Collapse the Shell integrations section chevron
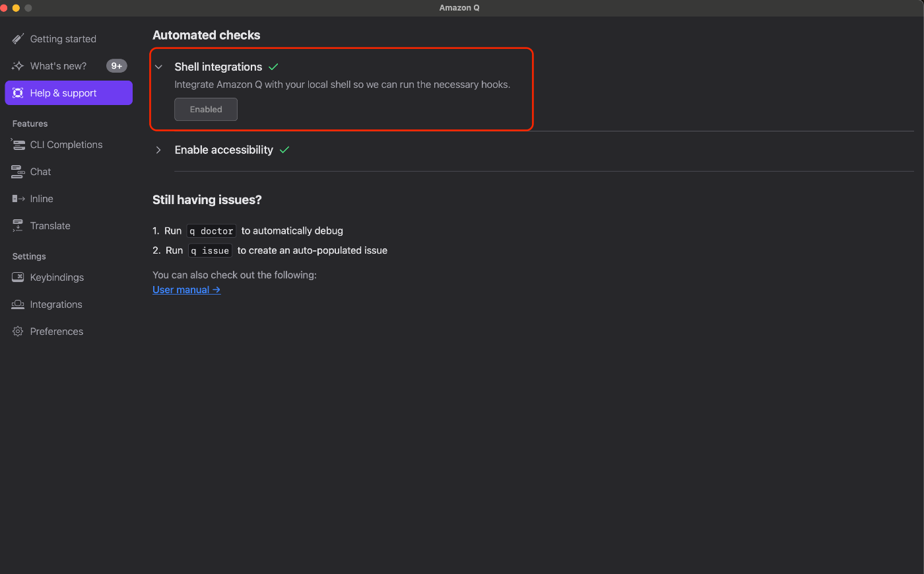The height and width of the screenshot is (574, 924). 158,67
